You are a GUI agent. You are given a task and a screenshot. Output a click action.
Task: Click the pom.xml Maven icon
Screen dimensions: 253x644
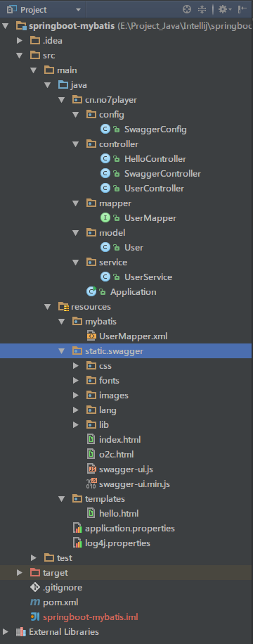click(x=35, y=602)
